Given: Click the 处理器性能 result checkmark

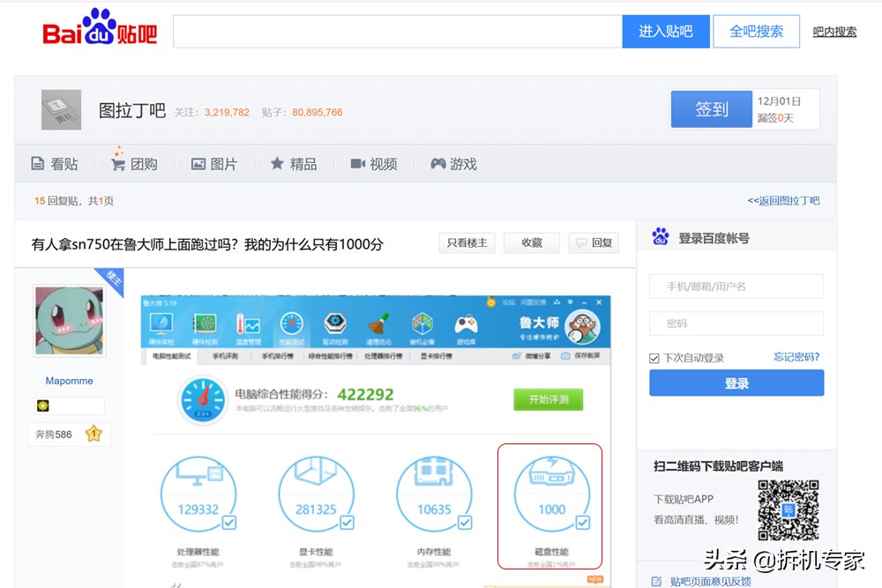Looking at the screenshot, I should [229, 522].
